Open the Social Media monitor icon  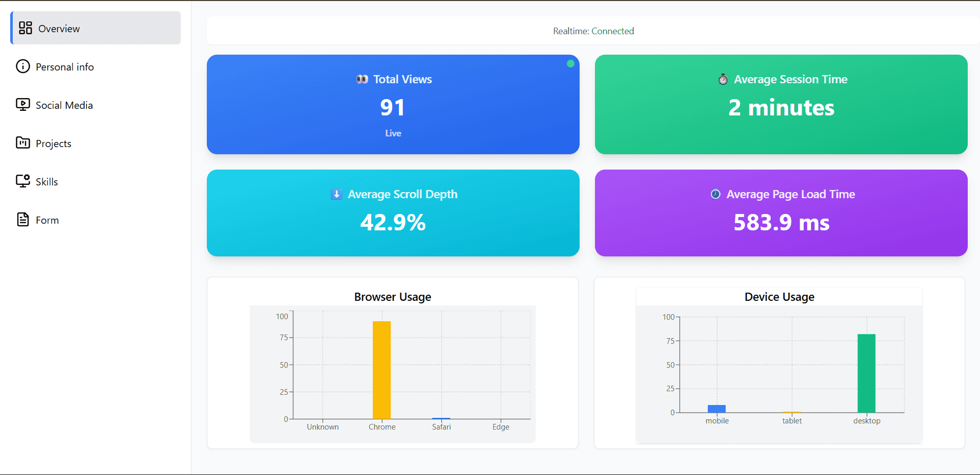(x=22, y=105)
